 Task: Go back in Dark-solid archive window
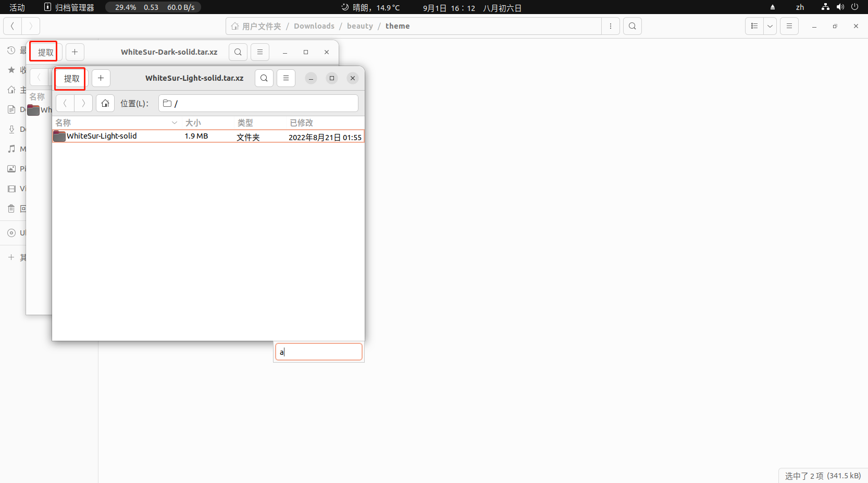[x=39, y=77]
